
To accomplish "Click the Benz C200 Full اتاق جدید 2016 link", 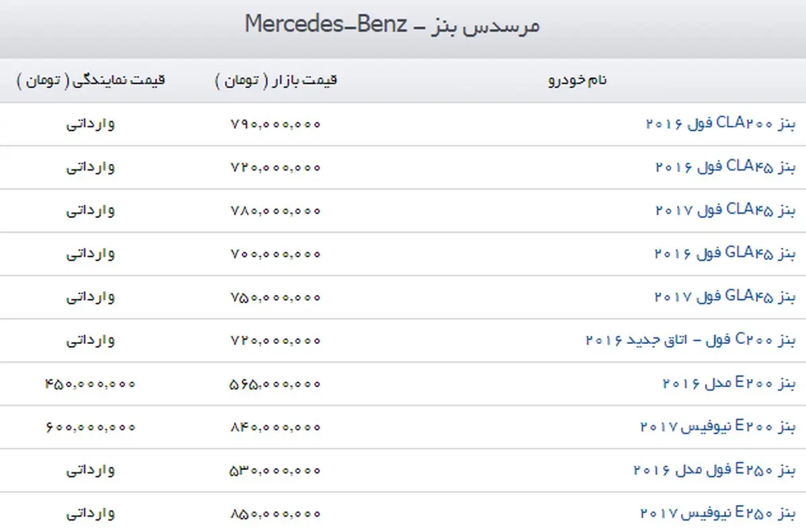I will [x=690, y=340].
